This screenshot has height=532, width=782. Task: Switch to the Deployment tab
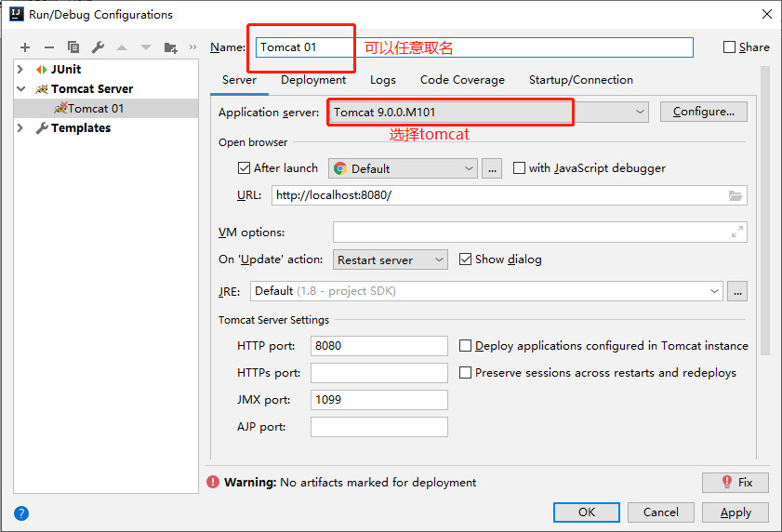pos(313,80)
